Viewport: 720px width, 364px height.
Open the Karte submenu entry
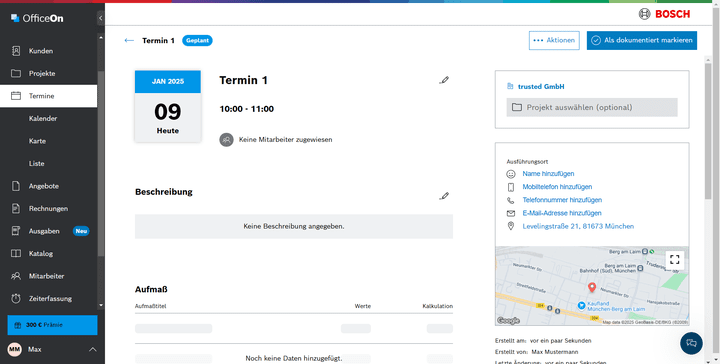tap(37, 141)
